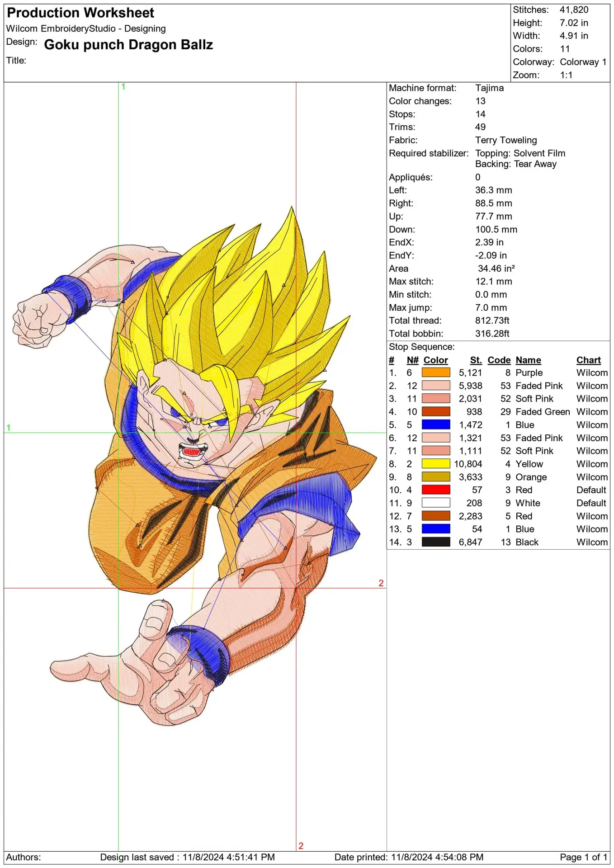This screenshot has height=868, width=614.
Task: Click the Colorway value 'Colorway 1'
Action: (x=583, y=62)
